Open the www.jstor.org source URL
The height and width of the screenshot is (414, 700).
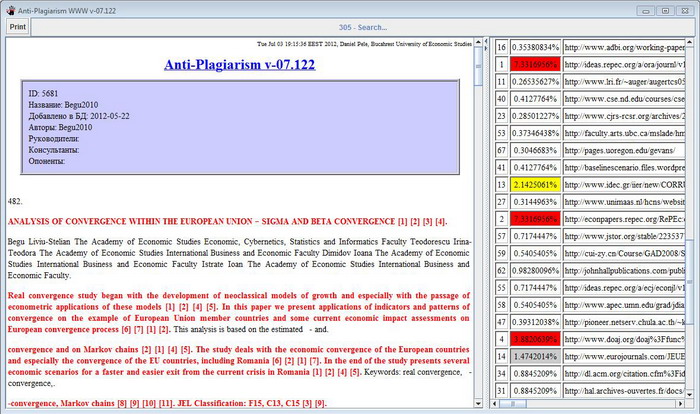pos(623,236)
